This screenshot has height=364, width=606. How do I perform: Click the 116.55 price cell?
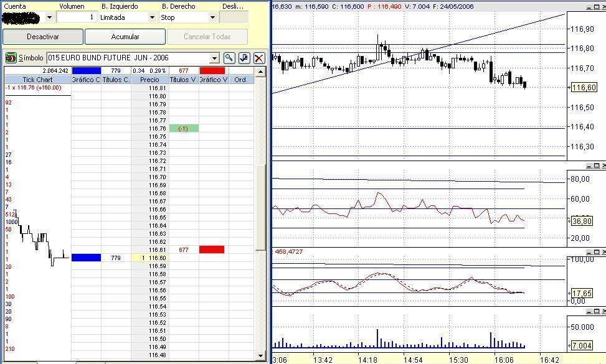(150, 299)
